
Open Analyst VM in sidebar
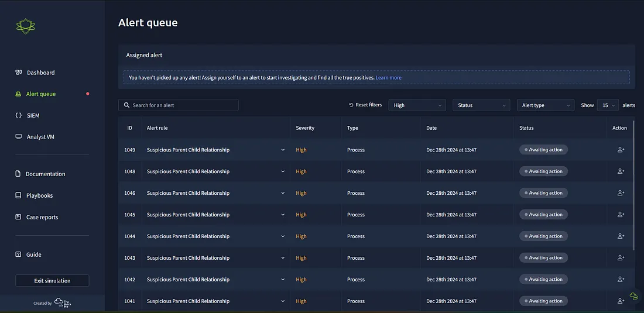click(x=40, y=136)
